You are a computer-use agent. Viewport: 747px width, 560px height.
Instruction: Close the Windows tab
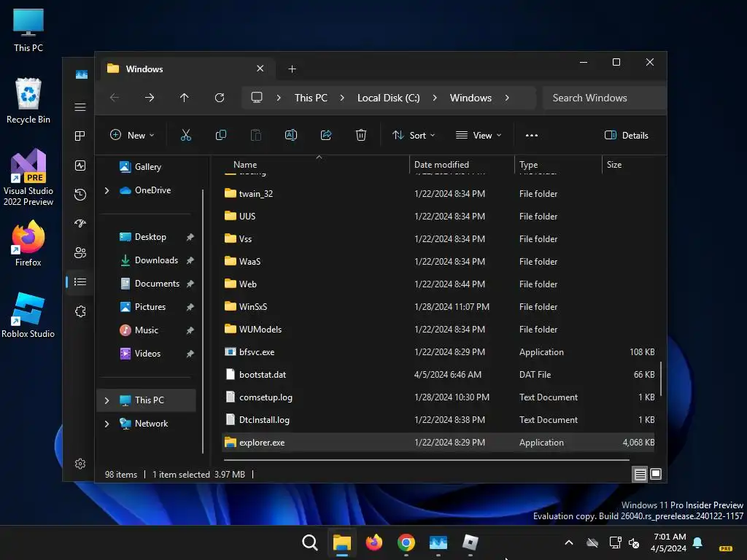[260, 69]
